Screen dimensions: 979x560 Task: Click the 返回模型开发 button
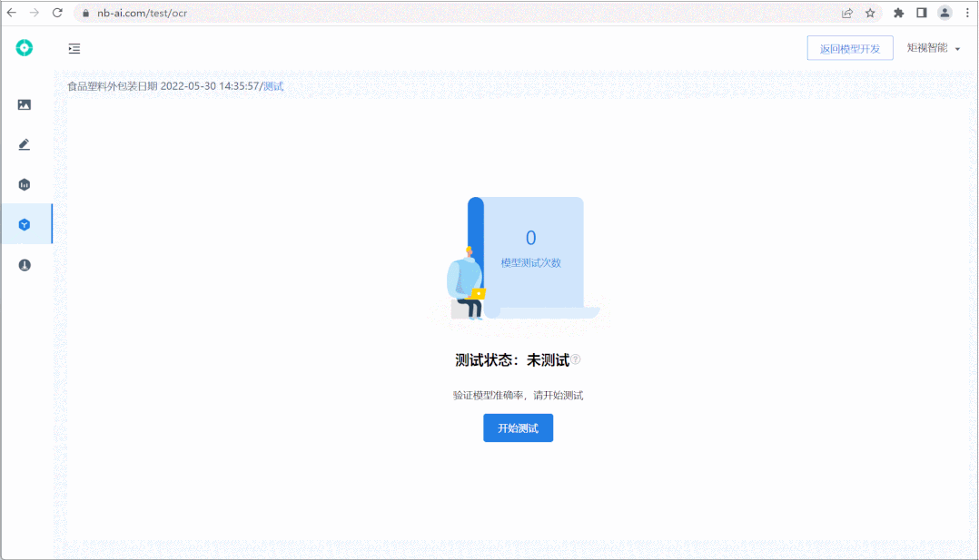849,48
